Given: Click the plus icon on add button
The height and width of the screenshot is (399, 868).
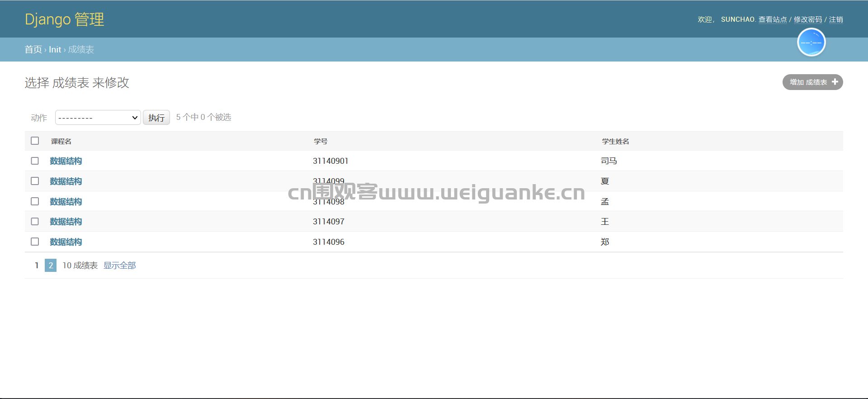Looking at the screenshot, I should [x=835, y=82].
